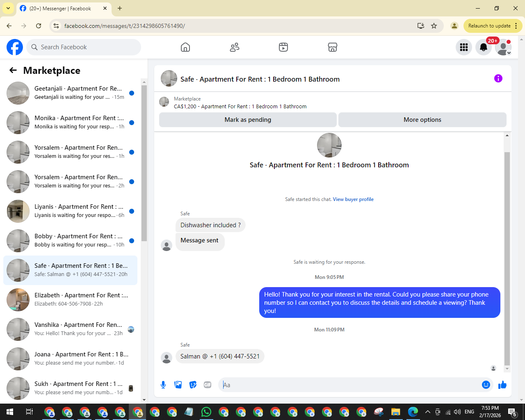This screenshot has width=525, height=420.
Task: Open the Menu grid icon
Action: [464, 47]
